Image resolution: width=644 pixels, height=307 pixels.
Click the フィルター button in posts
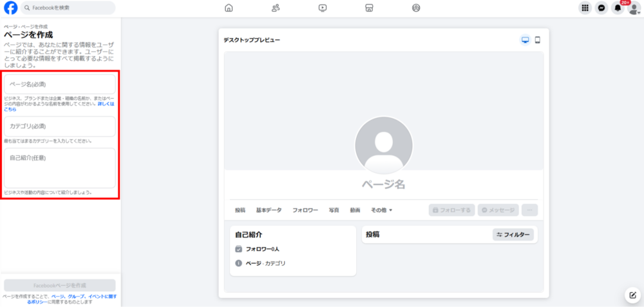point(513,235)
